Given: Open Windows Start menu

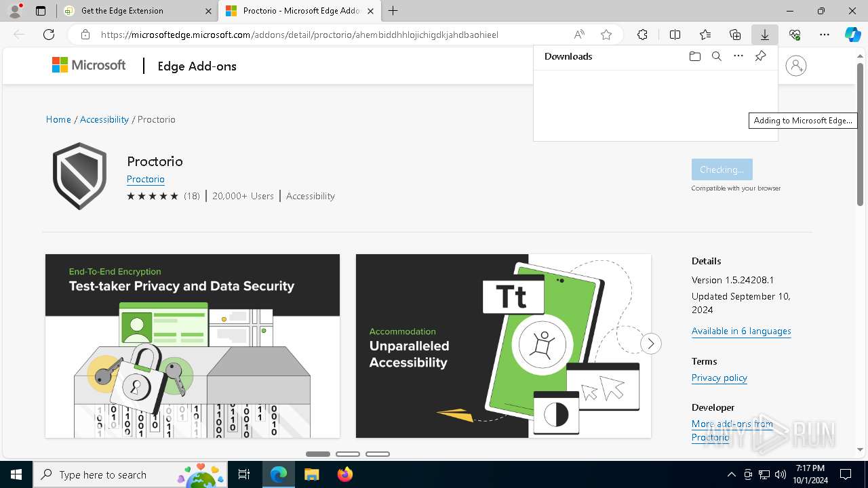Looking at the screenshot, I should pyautogui.click(x=16, y=474).
